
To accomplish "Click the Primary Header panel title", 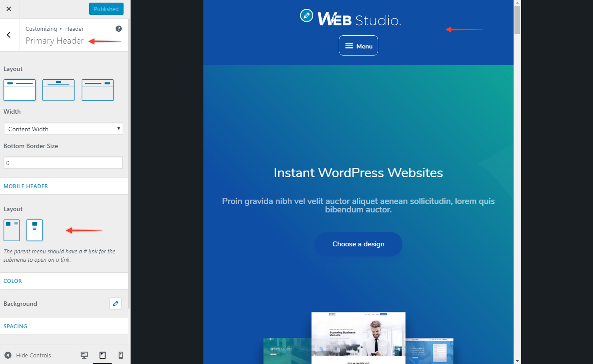I will click(55, 41).
